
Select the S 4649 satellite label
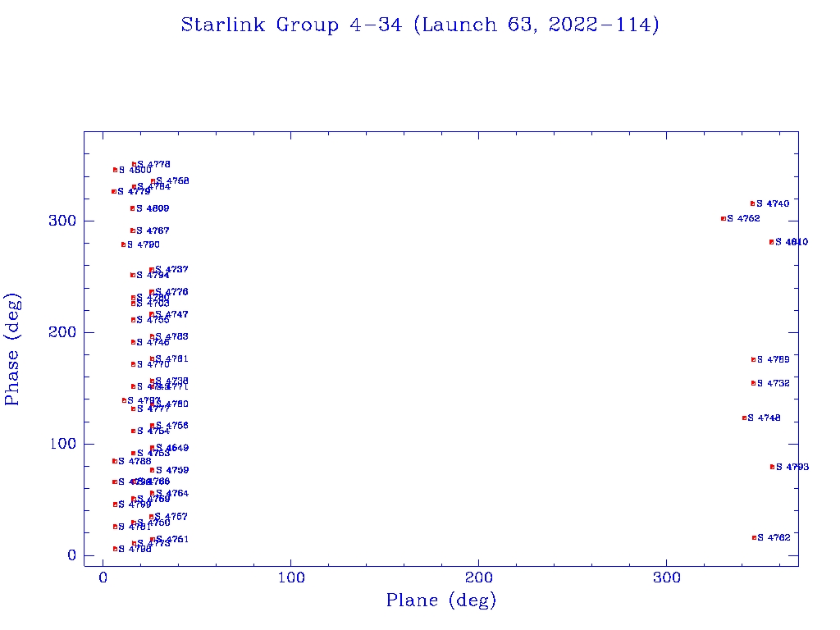(x=172, y=448)
